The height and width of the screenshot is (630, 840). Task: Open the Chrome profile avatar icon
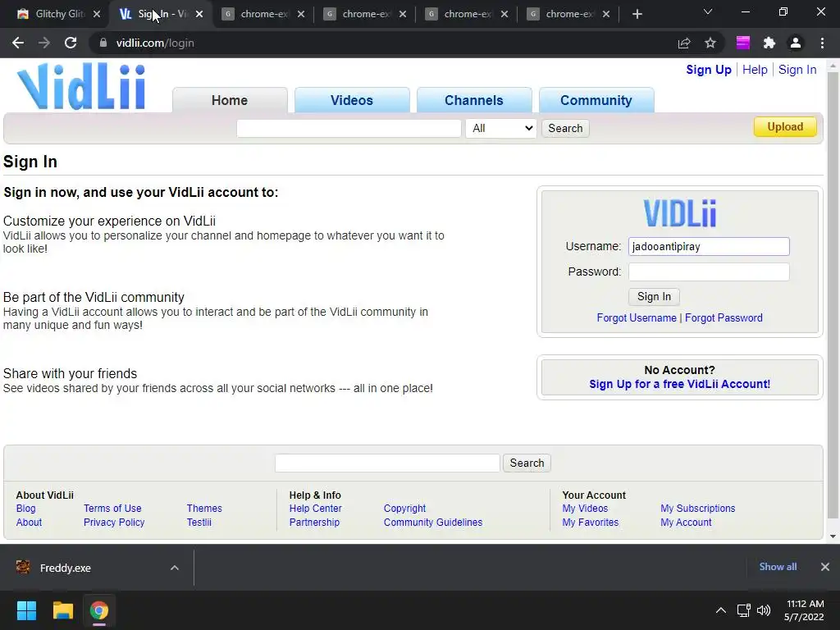point(796,43)
